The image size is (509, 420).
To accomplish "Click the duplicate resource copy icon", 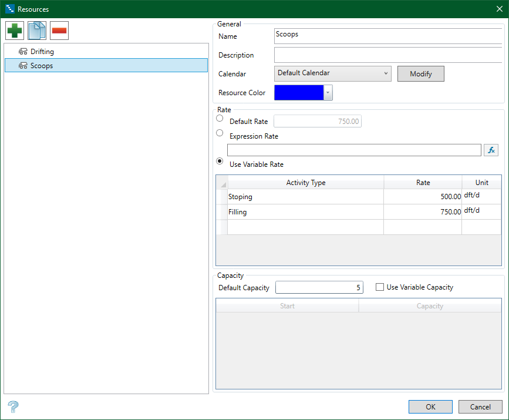I will [37, 31].
